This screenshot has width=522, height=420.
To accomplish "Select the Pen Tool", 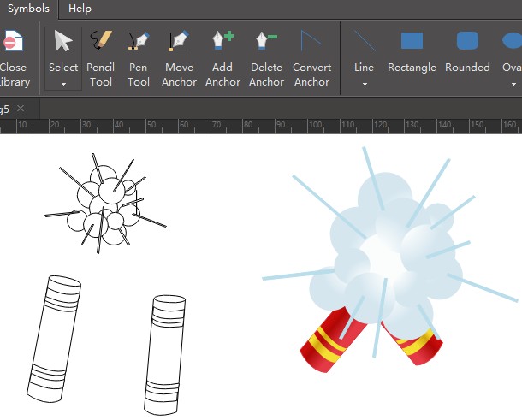I will pyautogui.click(x=139, y=56).
